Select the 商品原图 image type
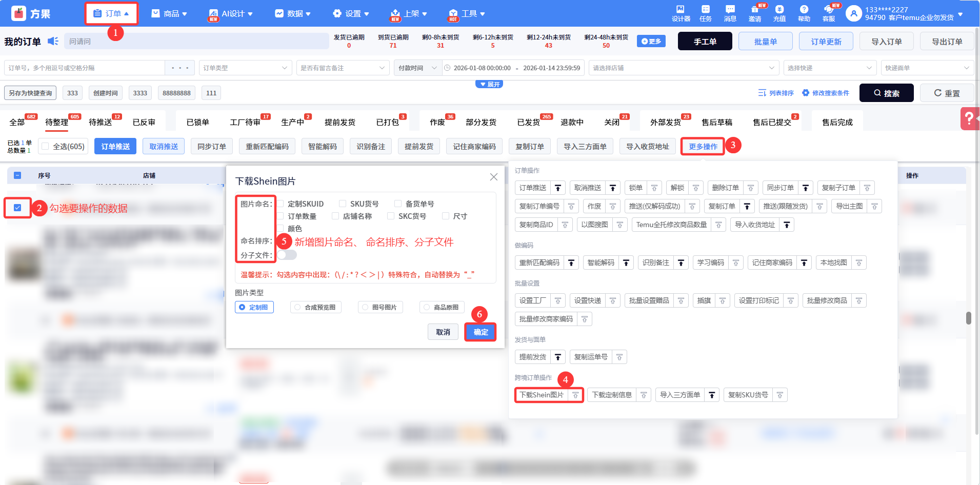This screenshot has height=485, width=980. pyautogui.click(x=442, y=307)
